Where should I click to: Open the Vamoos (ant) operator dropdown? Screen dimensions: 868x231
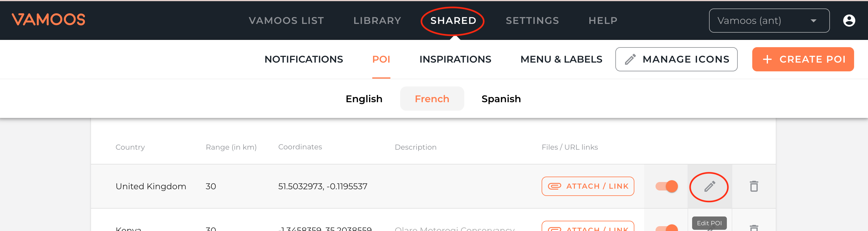point(769,21)
